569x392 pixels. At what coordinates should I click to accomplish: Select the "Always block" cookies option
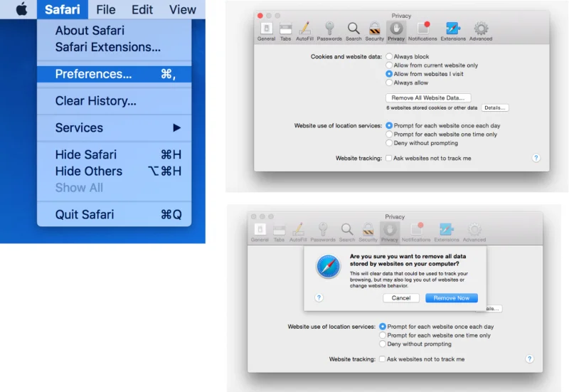389,56
